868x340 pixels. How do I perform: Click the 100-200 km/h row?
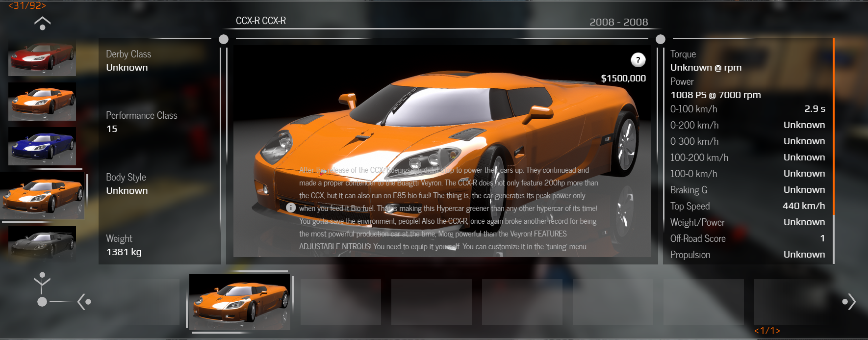point(748,157)
